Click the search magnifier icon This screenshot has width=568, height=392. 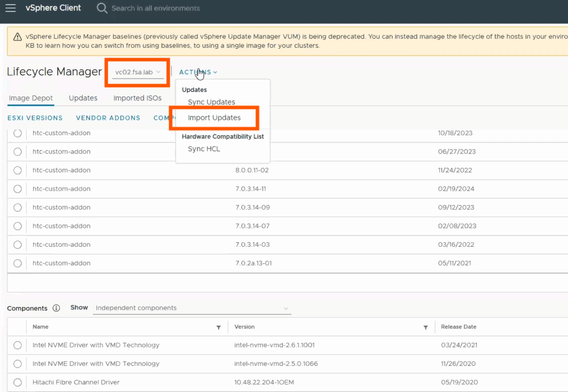point(102,8)
